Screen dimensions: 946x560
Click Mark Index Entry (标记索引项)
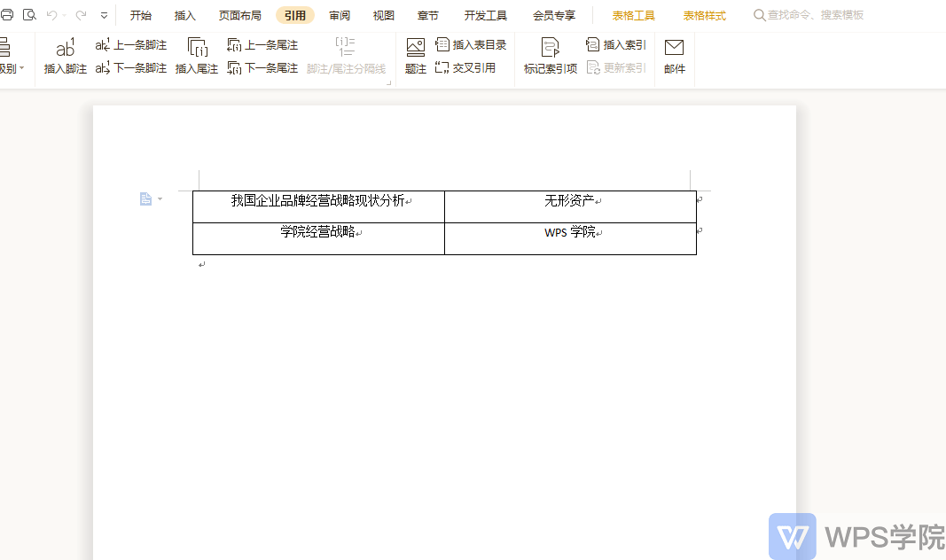pos(551,57)
